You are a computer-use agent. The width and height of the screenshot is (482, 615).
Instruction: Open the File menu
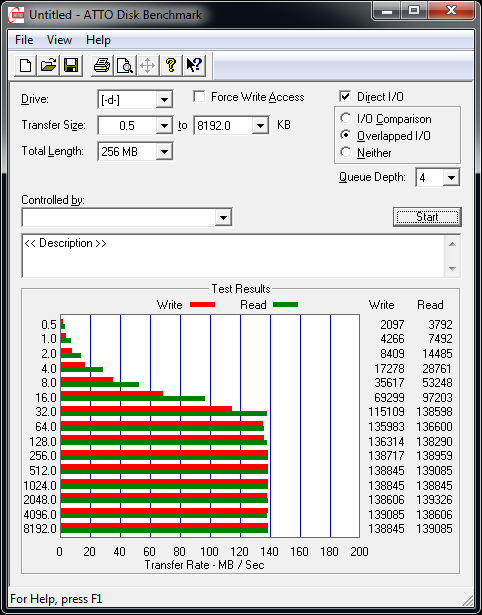tap(24, 40)
